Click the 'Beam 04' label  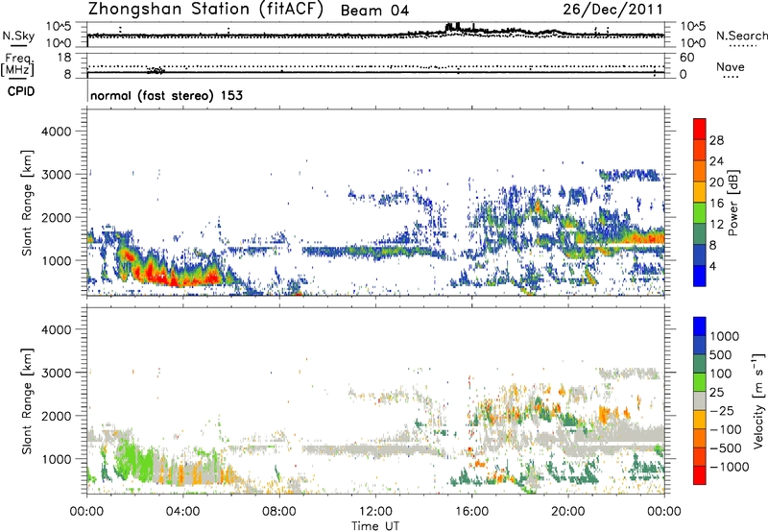point(374,11)
